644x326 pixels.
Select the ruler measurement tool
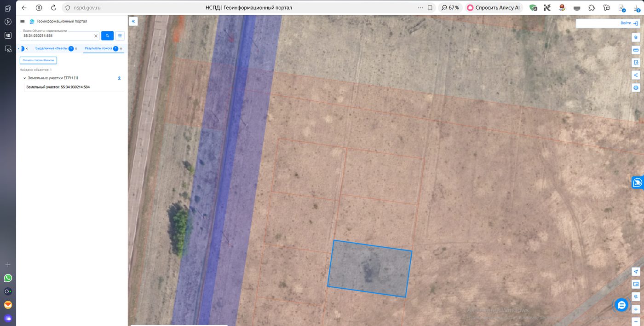[636, 50]
